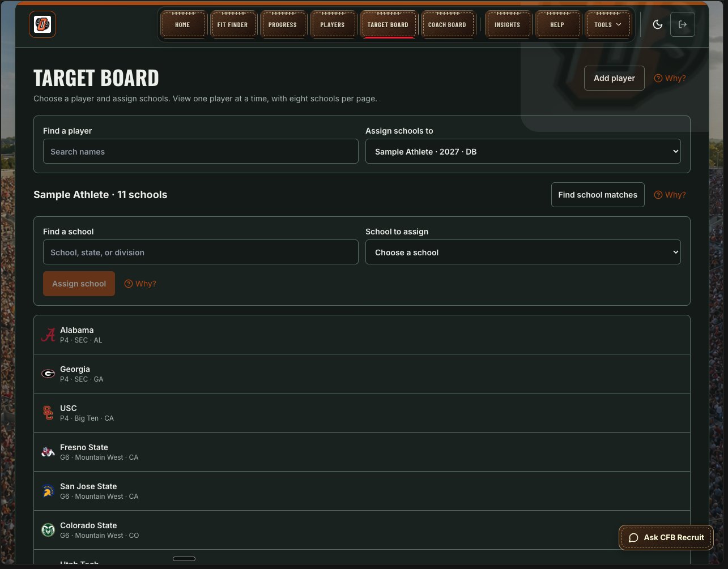Click the Georgia team logo
This screenshot has height=569, width=728.
pyautogui.click(x=48, y=374)
